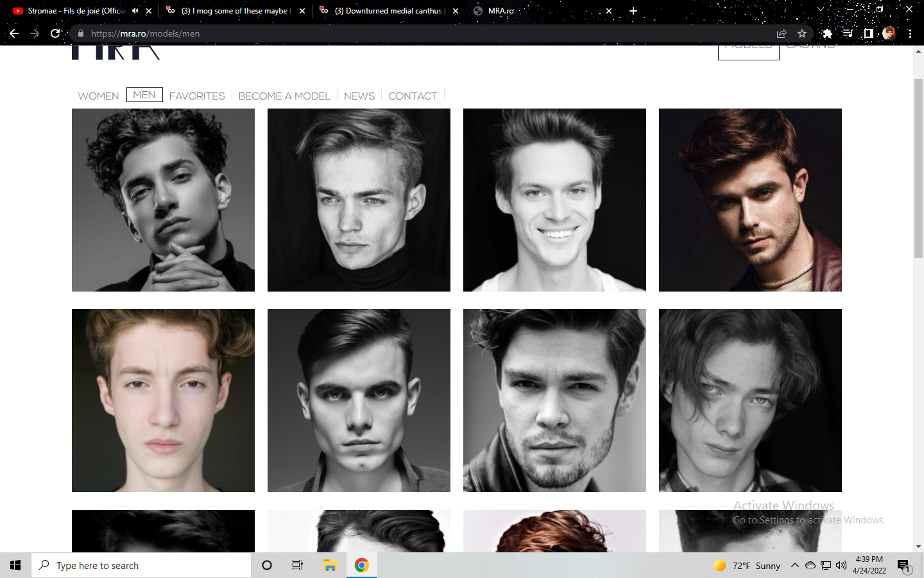This screenshot has width=924, height=578.
Task: Open the bearded model in leather jacket photo
Action: 554,400
